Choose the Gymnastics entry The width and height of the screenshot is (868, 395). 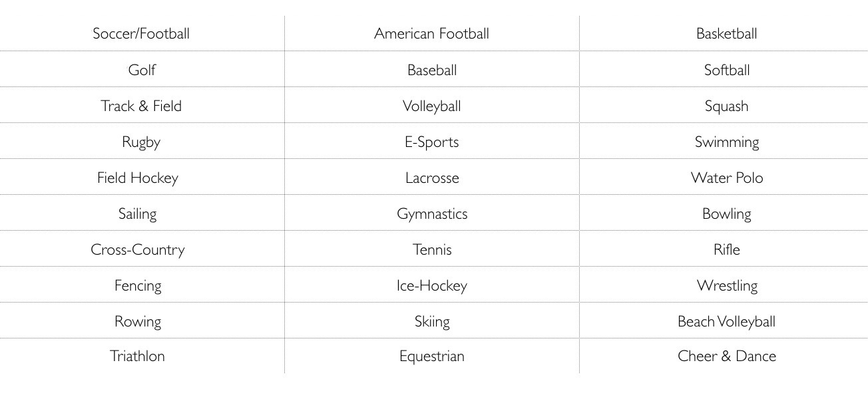click(431, 213)
